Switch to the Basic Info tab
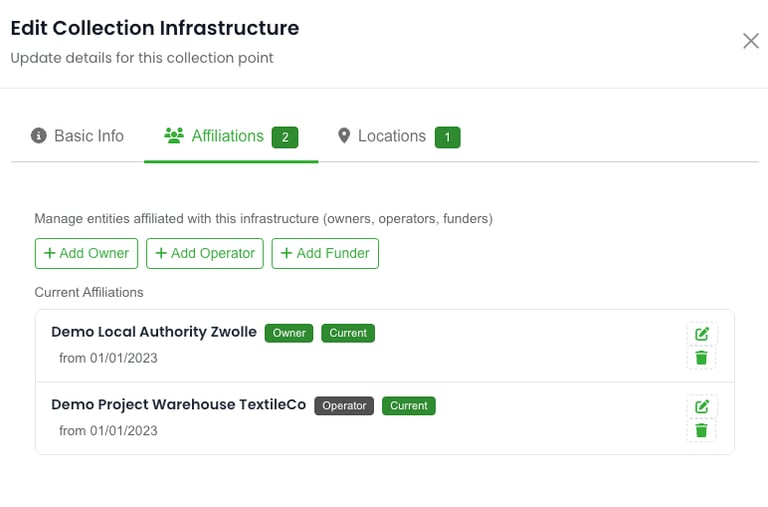Image resolution: width=768 pixels, height=507 pixels. pos(88,136)
